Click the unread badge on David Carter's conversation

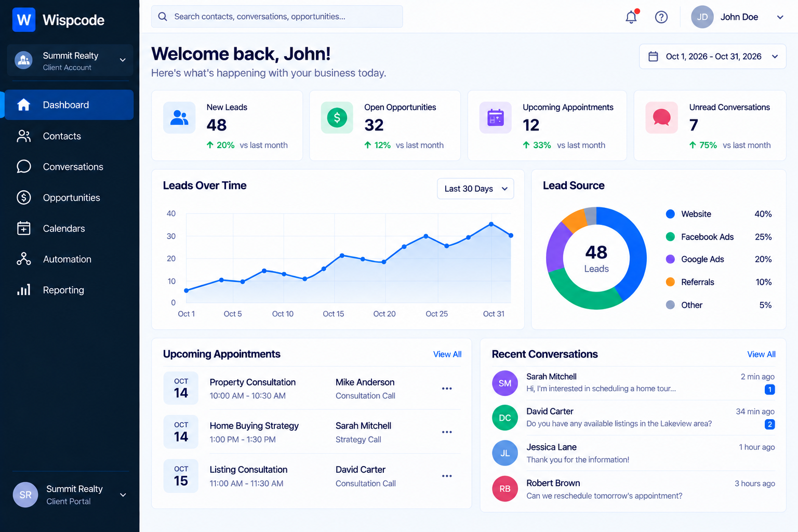coord(770,424)
